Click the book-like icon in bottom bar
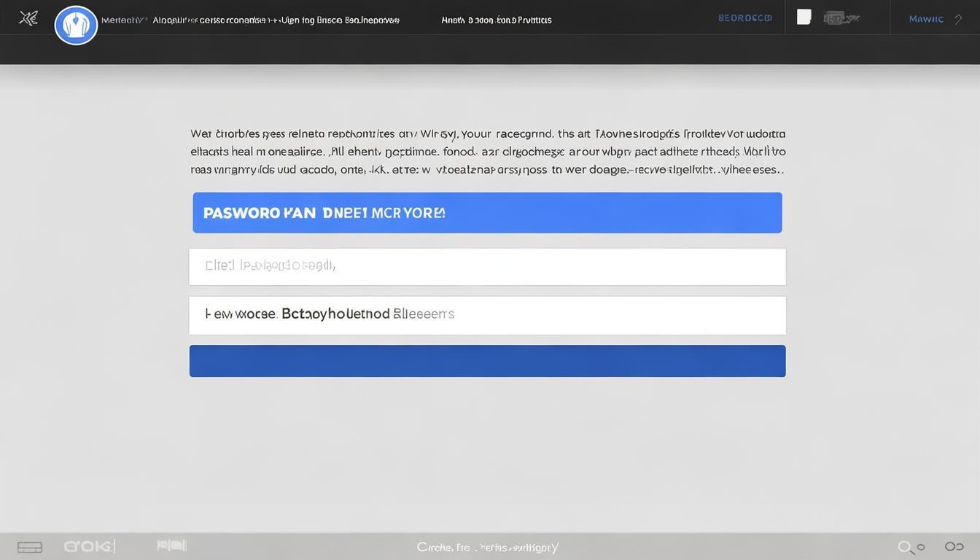The width and height of the screenshot is (980, 560). tap(171, 545)
